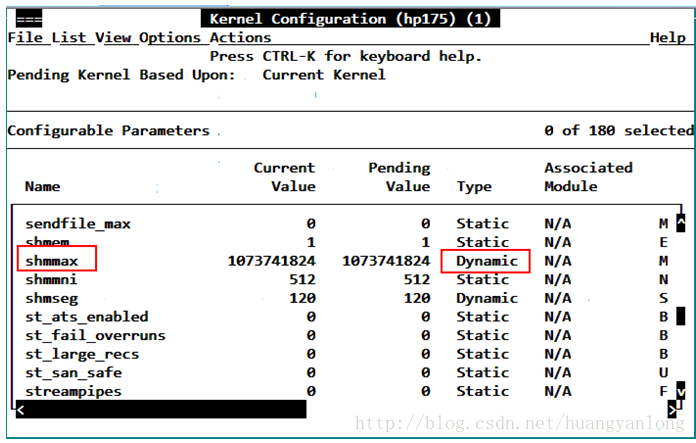Click the Dynamic type of shmseg
The height and width of the screenshot is (443, 696).
(487, 298)
